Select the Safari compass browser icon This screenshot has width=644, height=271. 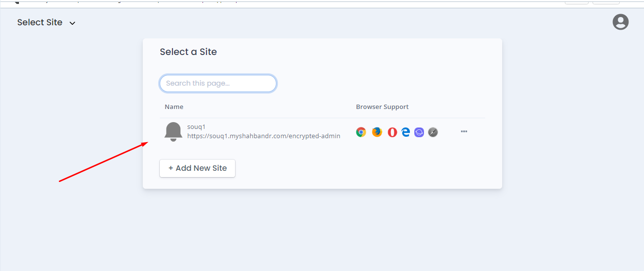point(433,132)
